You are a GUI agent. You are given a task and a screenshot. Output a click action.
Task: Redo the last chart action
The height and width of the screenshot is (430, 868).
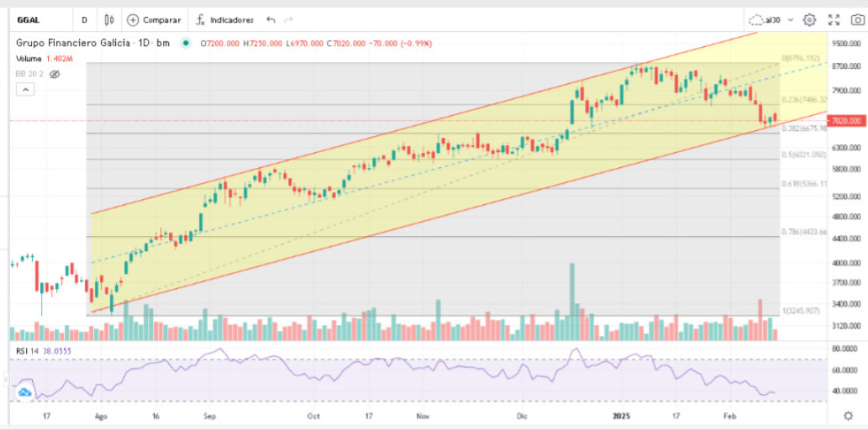pos(289,19)
